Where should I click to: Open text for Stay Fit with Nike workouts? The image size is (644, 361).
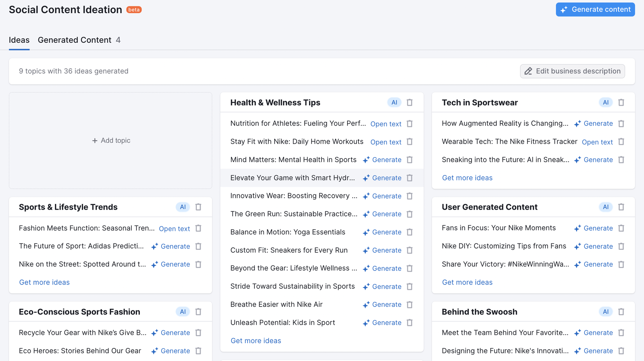click(x=386, y=142)
